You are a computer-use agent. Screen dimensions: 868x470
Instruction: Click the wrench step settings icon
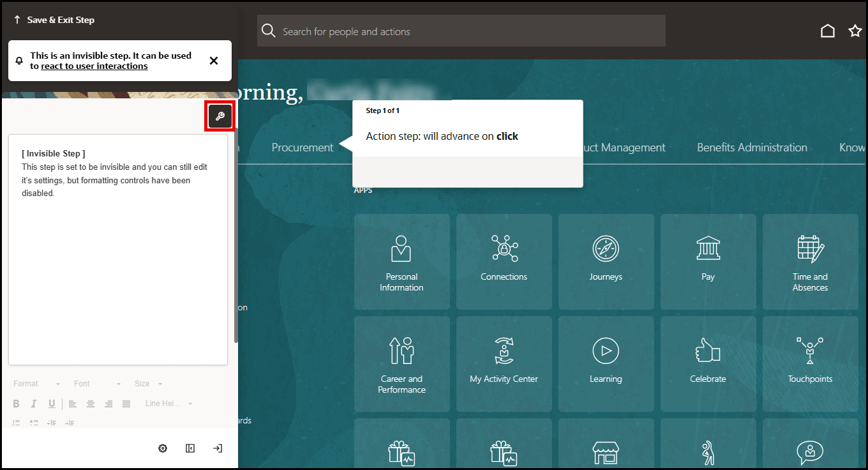pos(220,116)
